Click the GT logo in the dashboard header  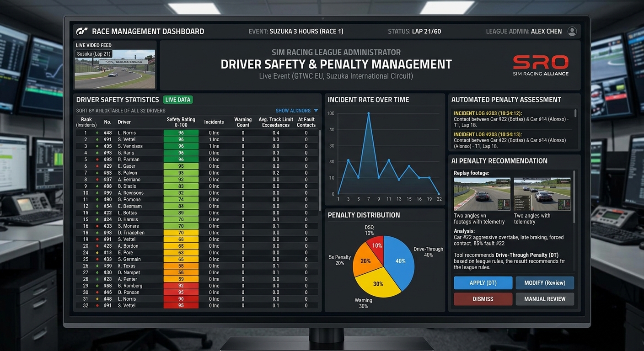[x=82, y=31]
